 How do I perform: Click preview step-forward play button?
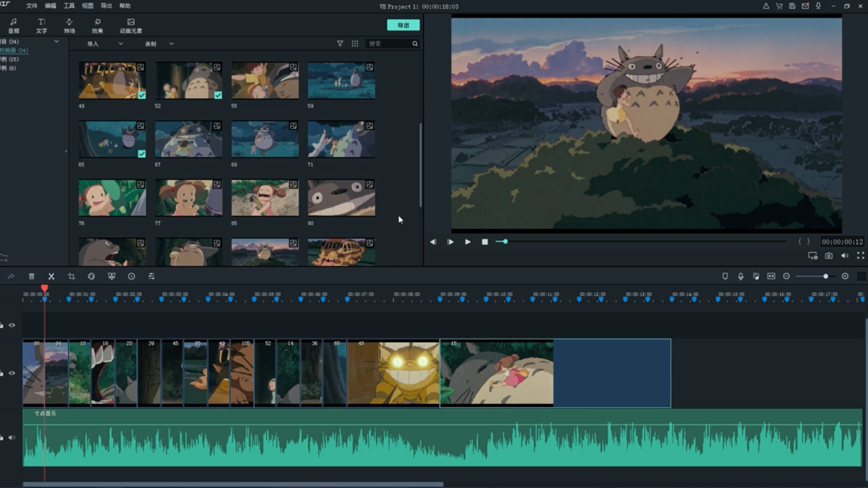tap(450, 242)
